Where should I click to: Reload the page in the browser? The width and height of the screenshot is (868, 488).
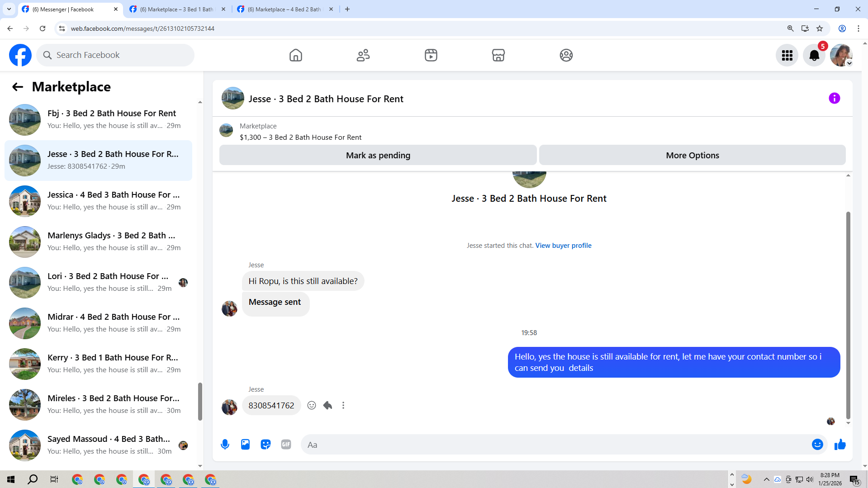click(43, 28)
